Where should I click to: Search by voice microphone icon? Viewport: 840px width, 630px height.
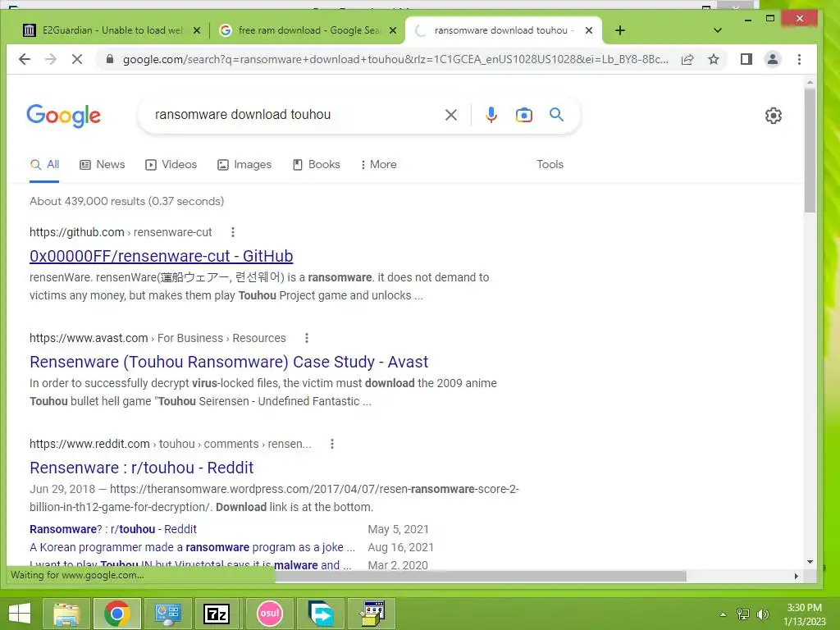tap(491, 115)
